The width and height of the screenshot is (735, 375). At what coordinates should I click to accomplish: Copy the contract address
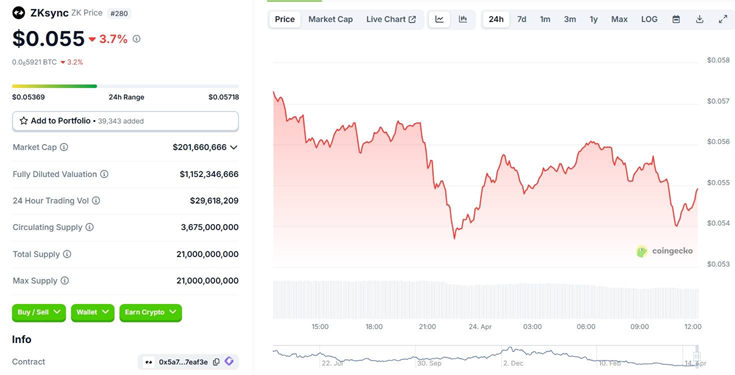tap(216, 362)
